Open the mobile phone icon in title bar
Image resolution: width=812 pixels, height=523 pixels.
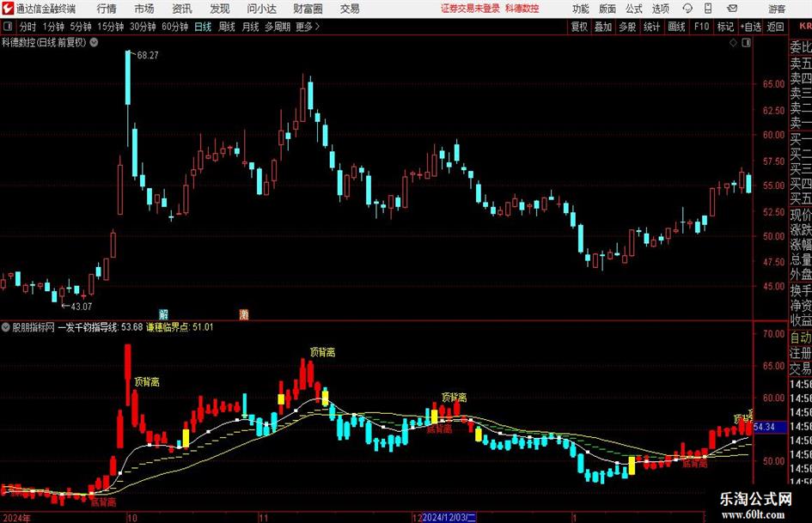(x=708, y=9)
